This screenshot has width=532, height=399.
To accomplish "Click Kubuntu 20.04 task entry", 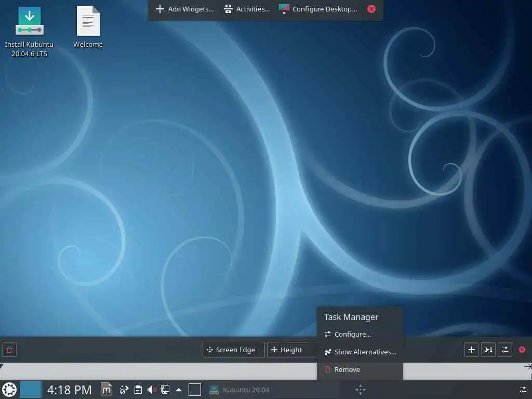I will 273,390.
